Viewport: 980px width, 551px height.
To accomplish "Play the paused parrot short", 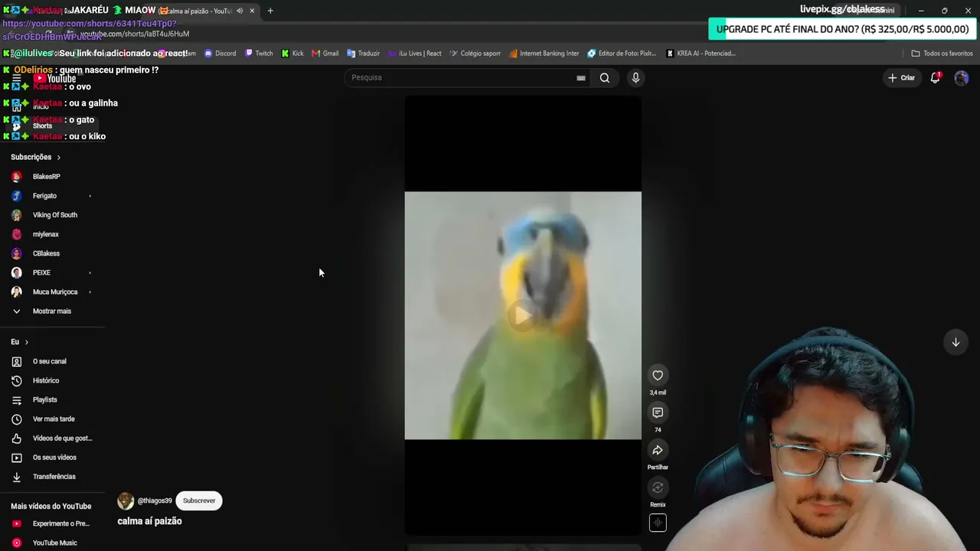I will coord(523,315).
